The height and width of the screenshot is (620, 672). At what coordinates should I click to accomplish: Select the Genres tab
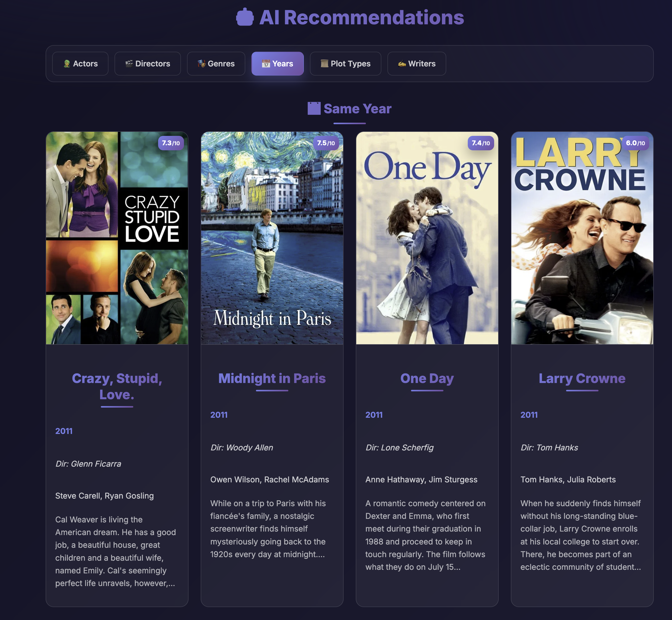click(x=216, y=63)
